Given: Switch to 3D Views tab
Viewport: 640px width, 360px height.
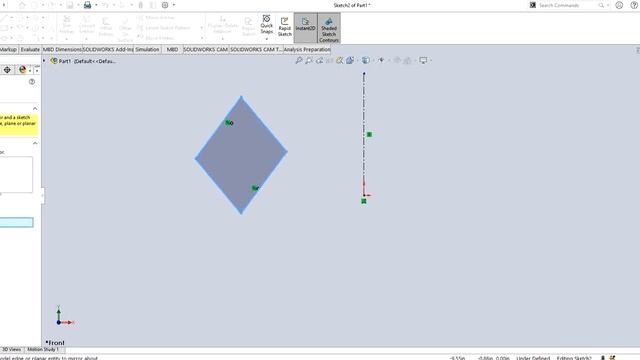Looking at the screenshot, I should pyautogui.click(x=11, y=349).
